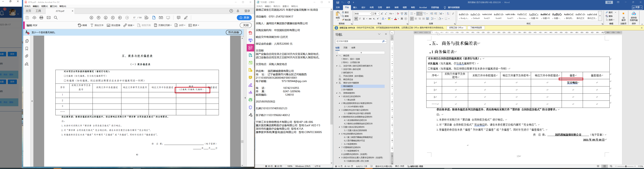The height and width of the screenshot is (169, 644).
Task: Increase font size in Word ribbon
Action: [x=382, y=14]
